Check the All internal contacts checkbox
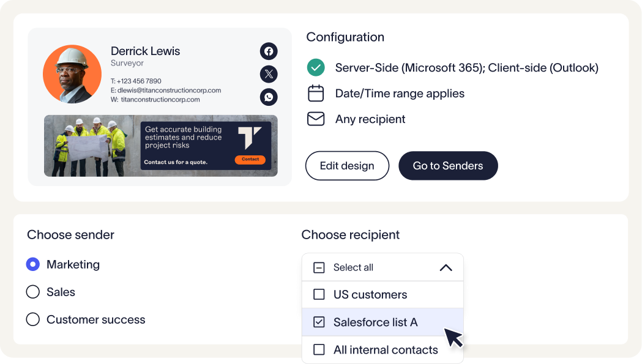The image size is (642, 364). point(319,350)
